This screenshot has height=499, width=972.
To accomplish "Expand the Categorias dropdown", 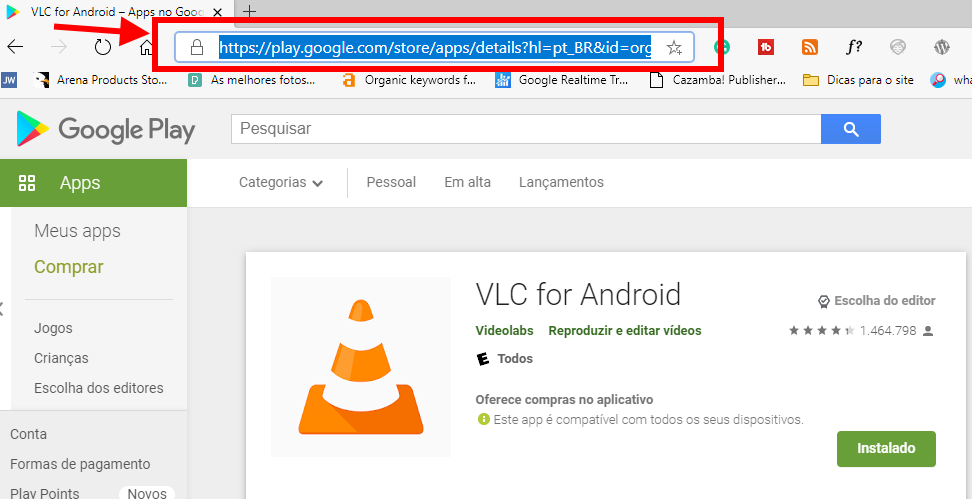I will pos(281,182).
